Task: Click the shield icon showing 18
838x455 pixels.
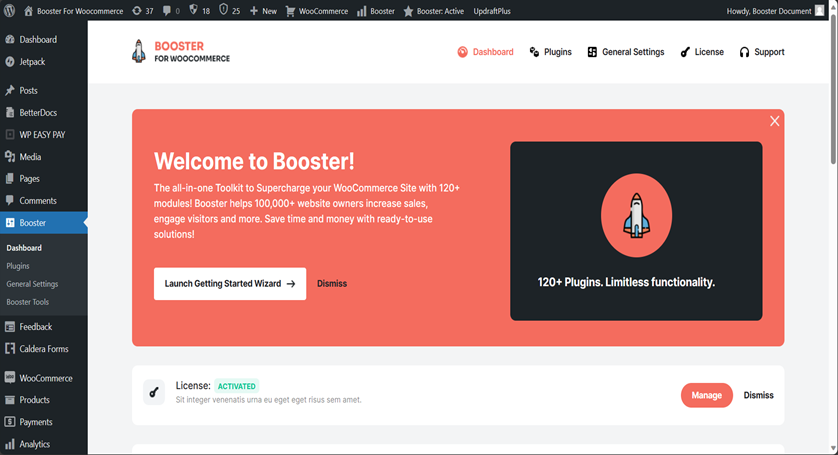Action: coord(199,11)
